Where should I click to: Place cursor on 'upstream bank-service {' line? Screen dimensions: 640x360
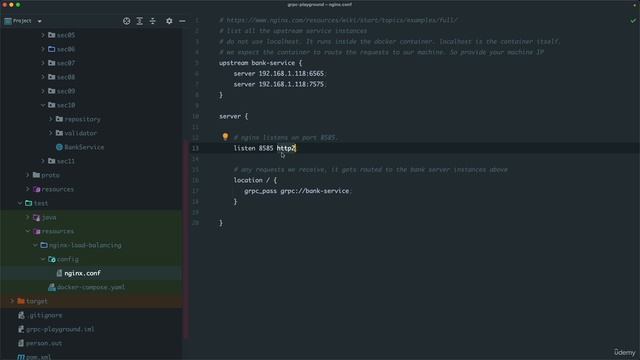pyautogui.click(x=260, y=63)
